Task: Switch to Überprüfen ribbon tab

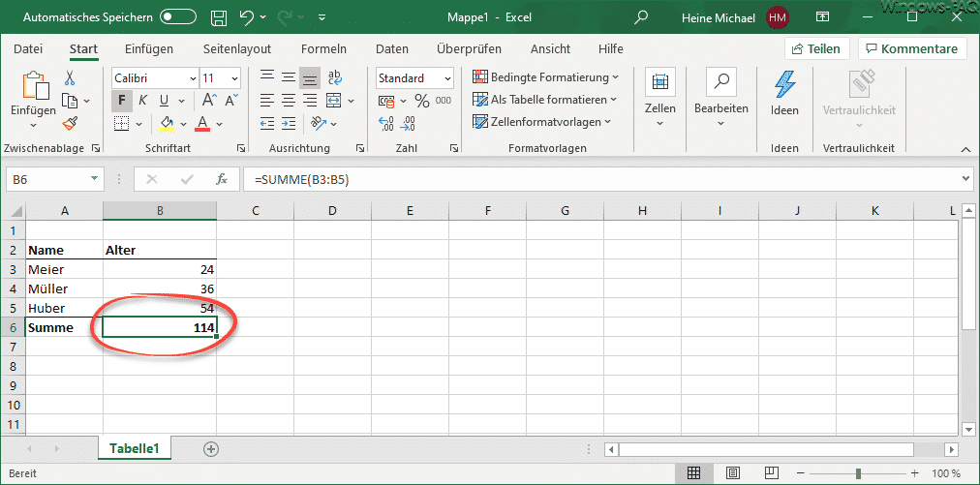Action: (469, 48)
